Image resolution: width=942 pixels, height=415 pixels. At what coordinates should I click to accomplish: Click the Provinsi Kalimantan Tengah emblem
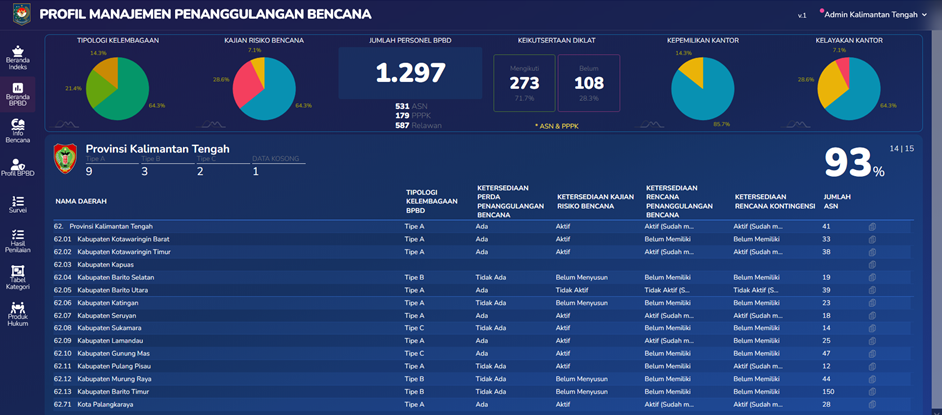66,158
